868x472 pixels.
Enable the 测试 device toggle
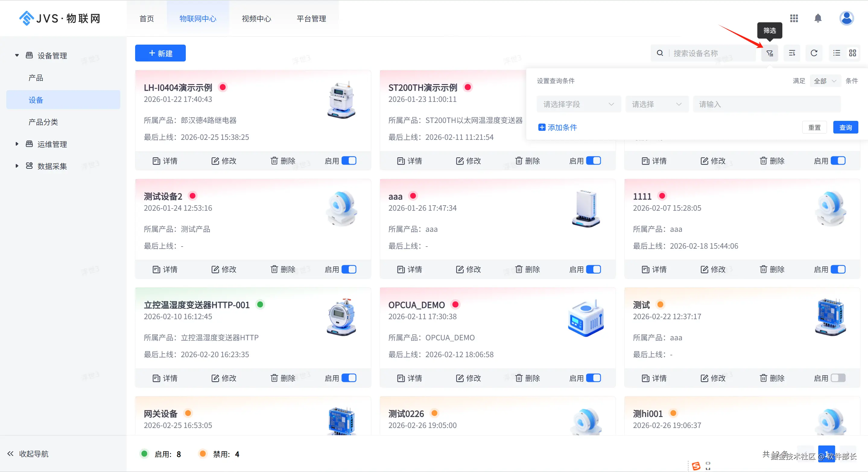pos(838,378)
